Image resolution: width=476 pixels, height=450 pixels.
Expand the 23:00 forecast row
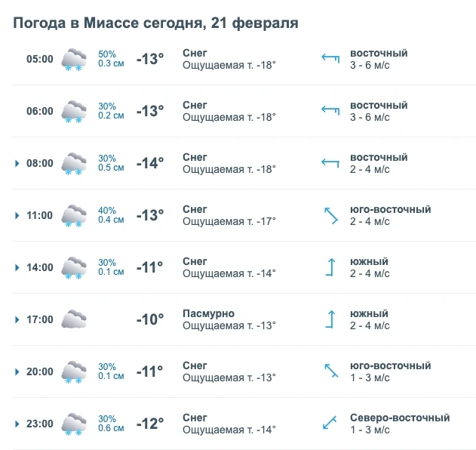click(17, 424)
